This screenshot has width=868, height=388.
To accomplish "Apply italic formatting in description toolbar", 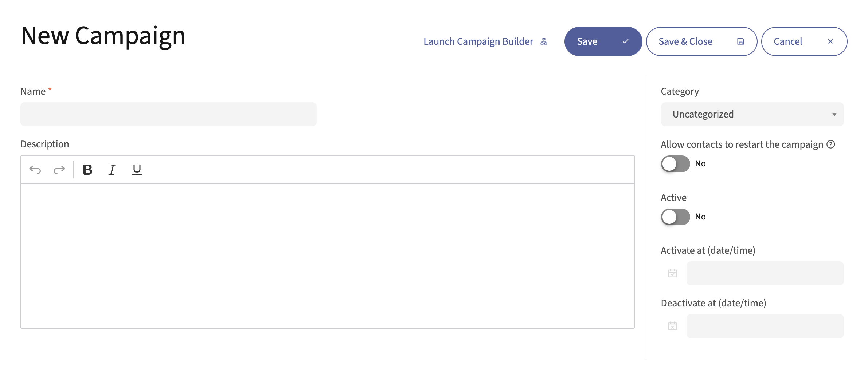I will coord(112,170).
